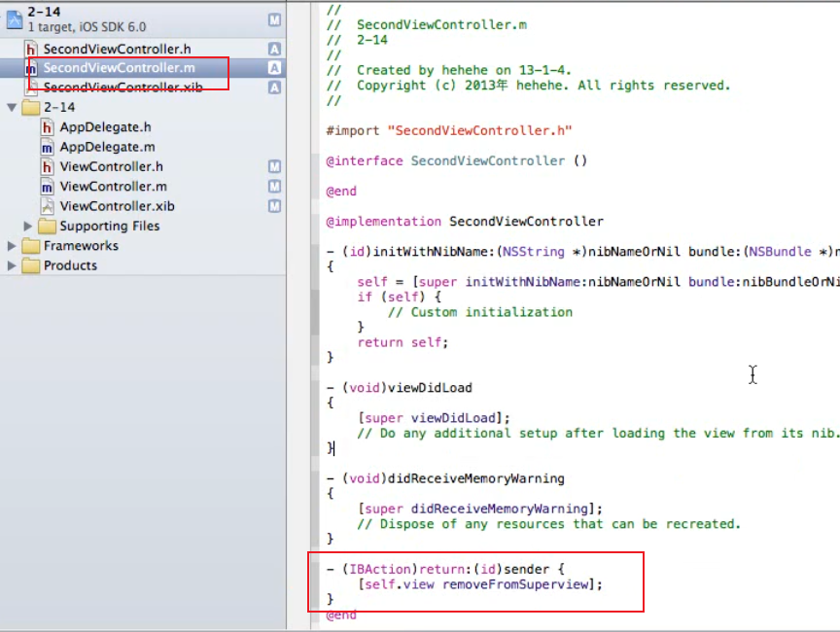Click the 2-14 Xcode project blueprint icon
The width and height of the screenshot is (840, 632).
pos(15,19)
